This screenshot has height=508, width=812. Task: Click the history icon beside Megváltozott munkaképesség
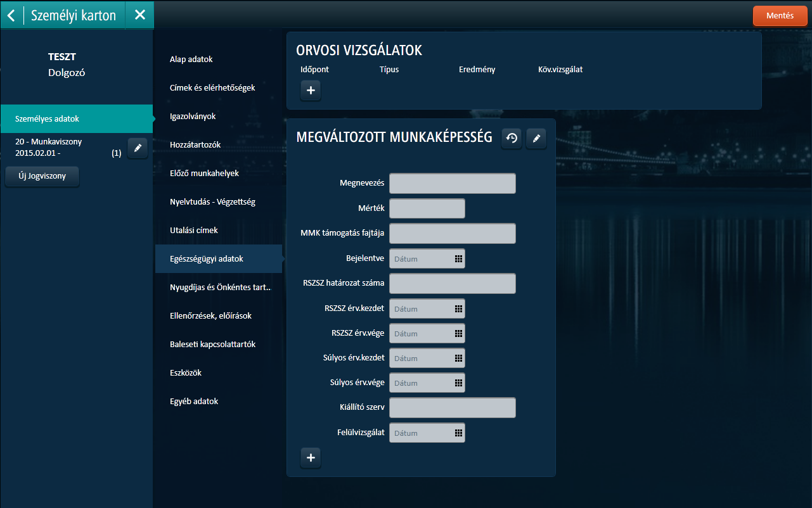(x=512, y=139)
